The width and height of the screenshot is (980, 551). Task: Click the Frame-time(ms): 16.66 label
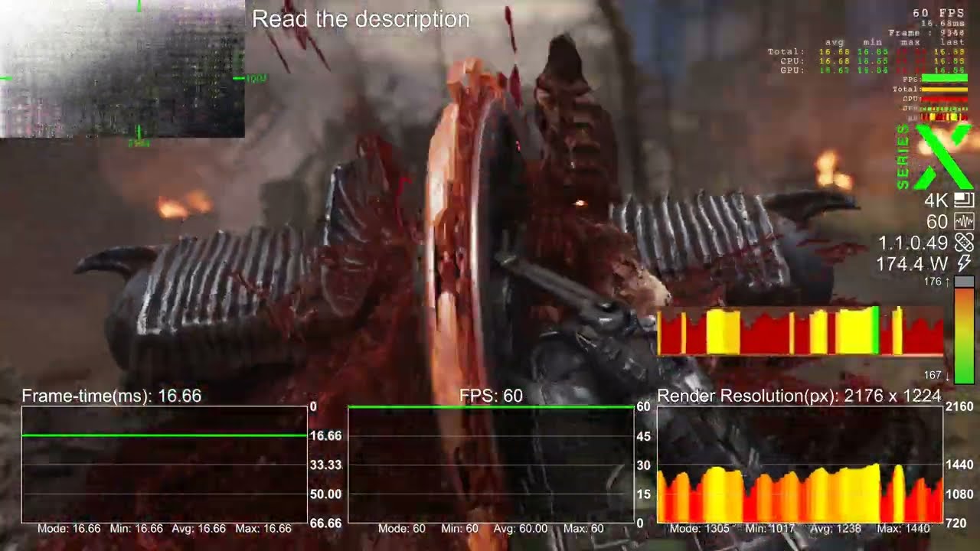click(x=112, y=396)
